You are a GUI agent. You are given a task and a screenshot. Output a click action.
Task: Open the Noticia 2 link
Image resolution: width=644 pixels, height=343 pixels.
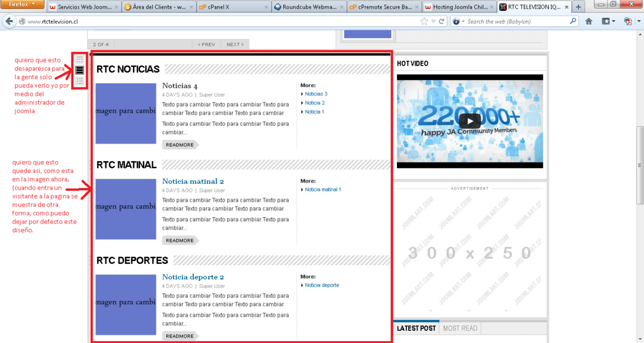(314, 103)
